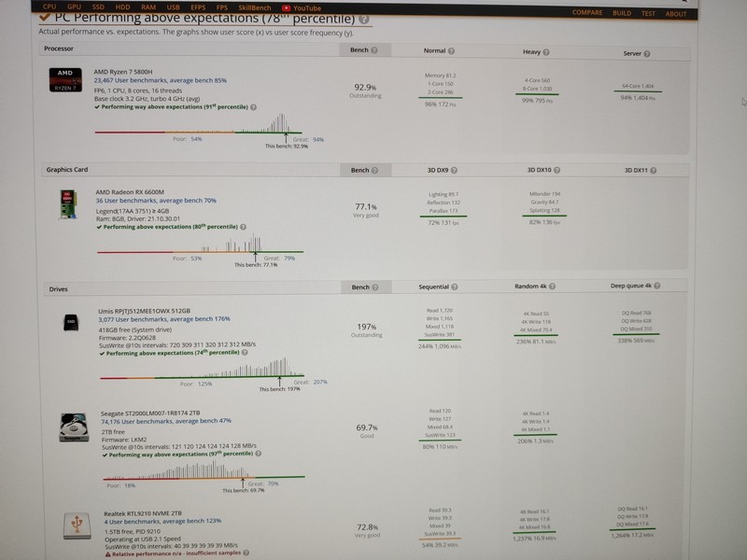Image resolution: width=747 pixels, height=560 pixels.
Task: Click Seagate drive score distribution graph
Action: pyautogui.click(x=204, y=469)
